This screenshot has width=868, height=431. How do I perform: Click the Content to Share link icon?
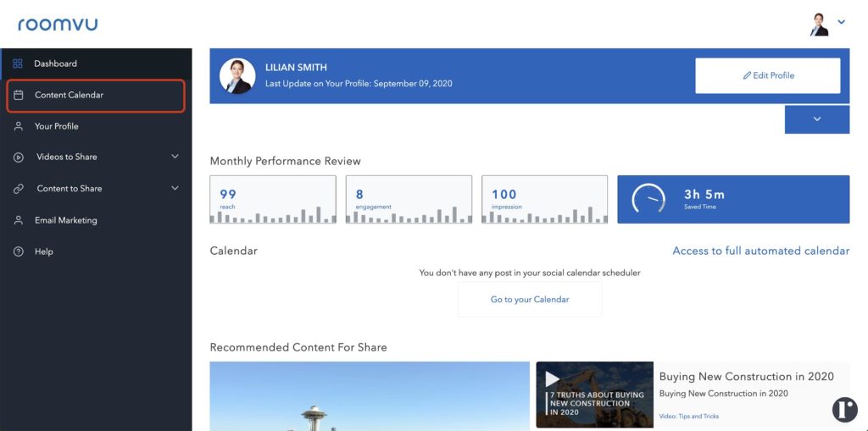tap(18, 189)
